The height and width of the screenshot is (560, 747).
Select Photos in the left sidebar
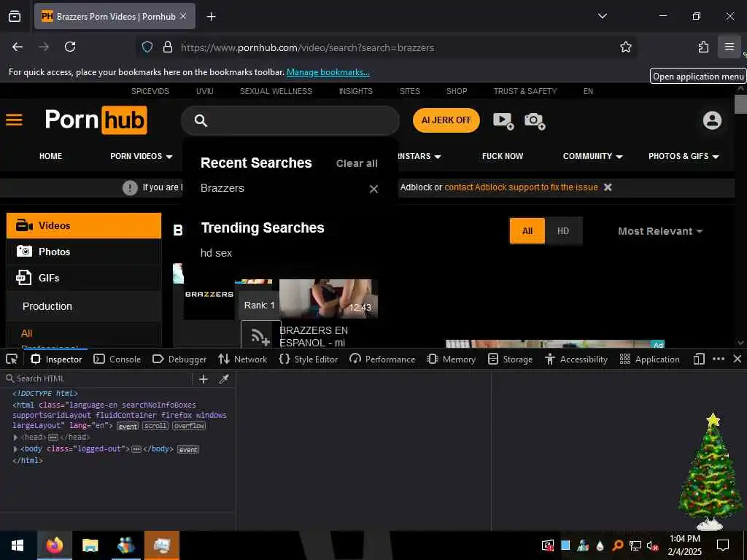[84, 252]
